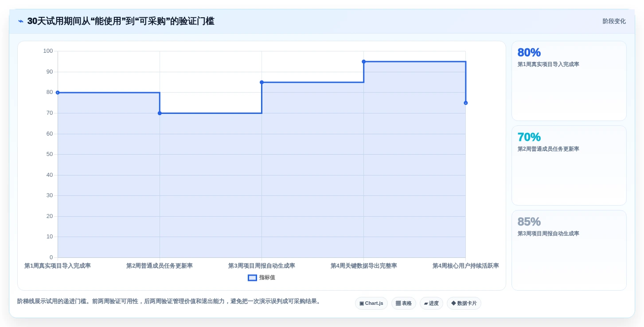Screen dimensions: 644x327
Task: Click the data point at 第1周真实项目导入完成率
Action: point(58,93)
